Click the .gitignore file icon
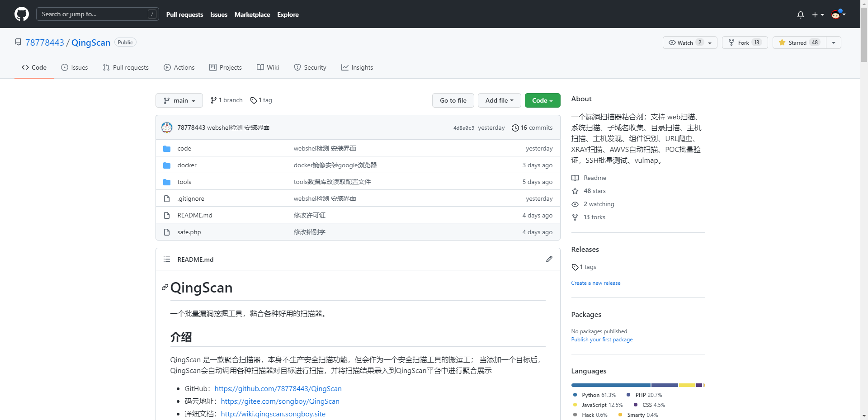 pos(167,198)
